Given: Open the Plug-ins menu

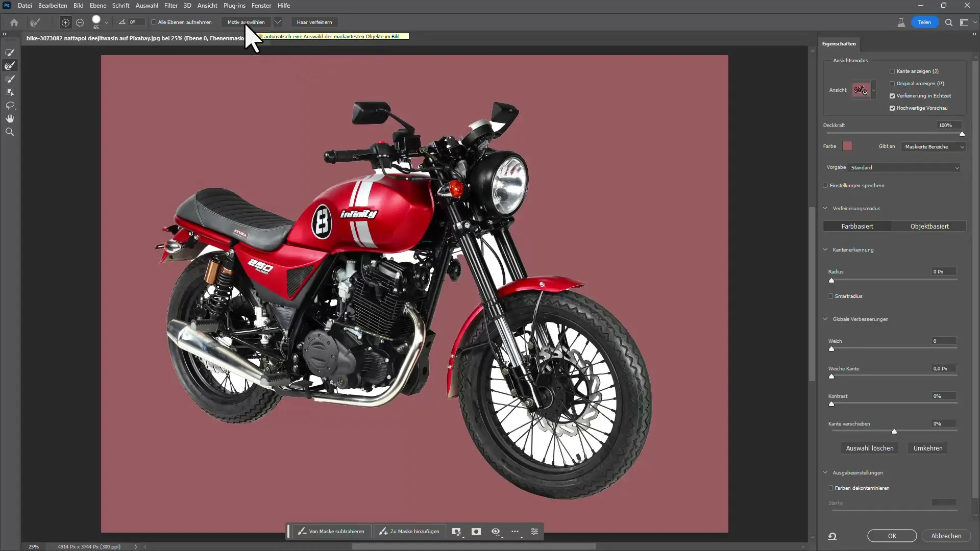Looking at the screenshot, I should coord(234,6).
